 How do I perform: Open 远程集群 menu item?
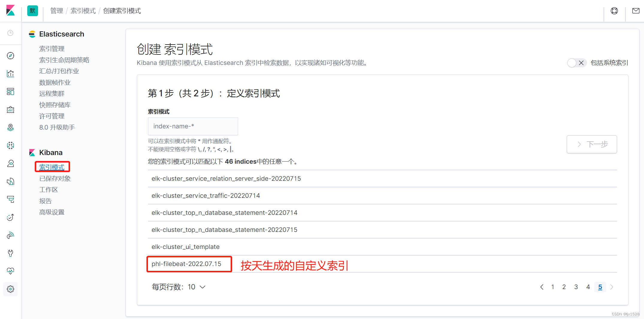pyautogui.click(x=52, y=93)
